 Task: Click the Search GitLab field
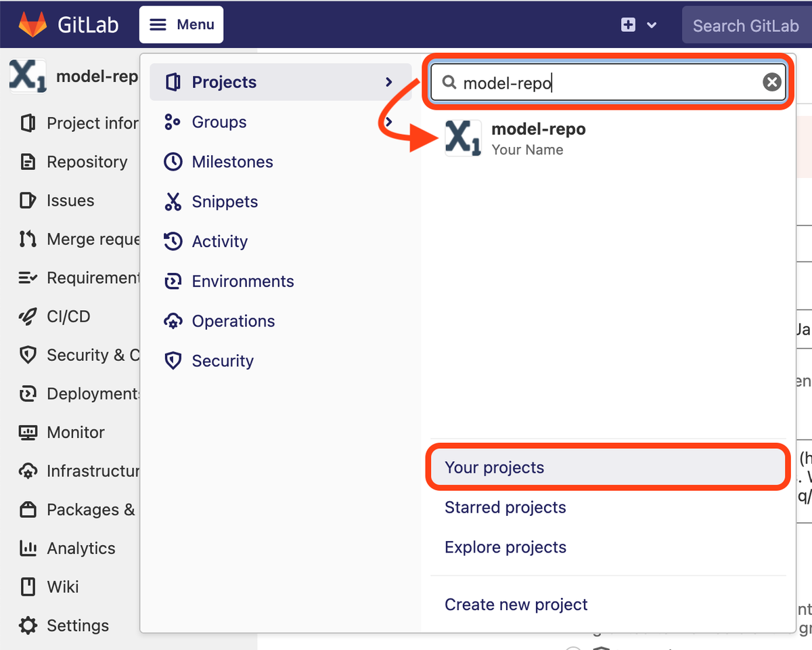tap(746, 26)
